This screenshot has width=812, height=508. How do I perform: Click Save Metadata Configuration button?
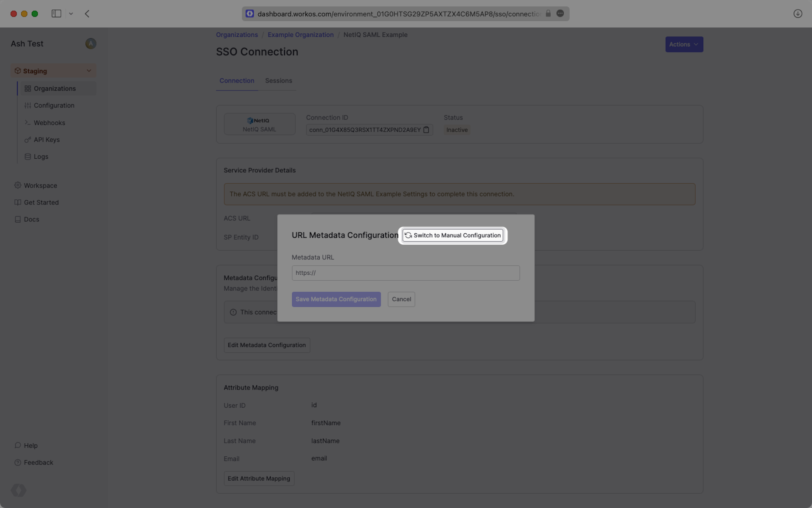click(x=336, y=299)
